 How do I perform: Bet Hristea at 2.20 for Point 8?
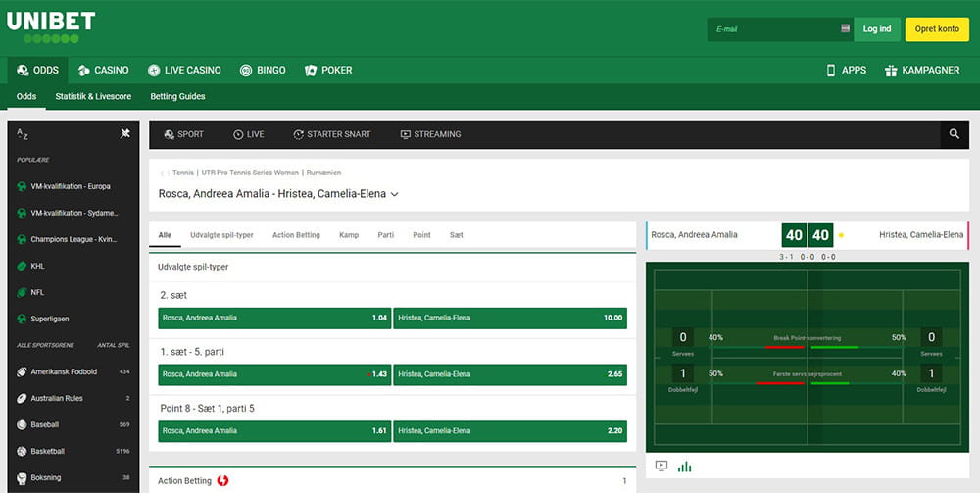(x=510, y=431)
